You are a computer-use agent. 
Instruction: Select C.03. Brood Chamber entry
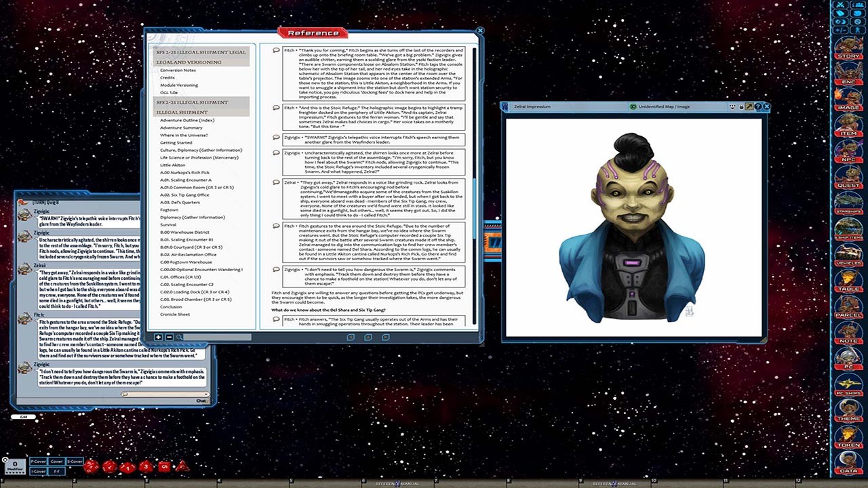tap(195, 299)
